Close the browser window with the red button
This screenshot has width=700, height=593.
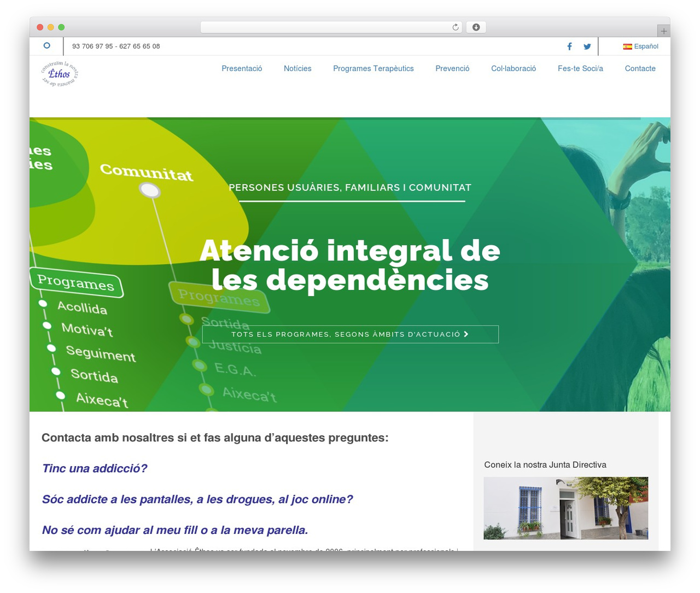40,27
